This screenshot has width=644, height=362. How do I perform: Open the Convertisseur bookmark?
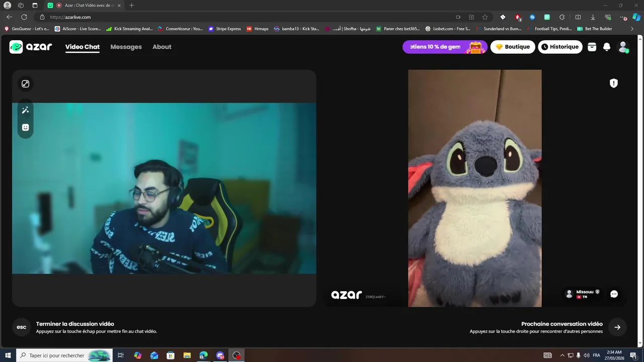click(x=180, y=29)
